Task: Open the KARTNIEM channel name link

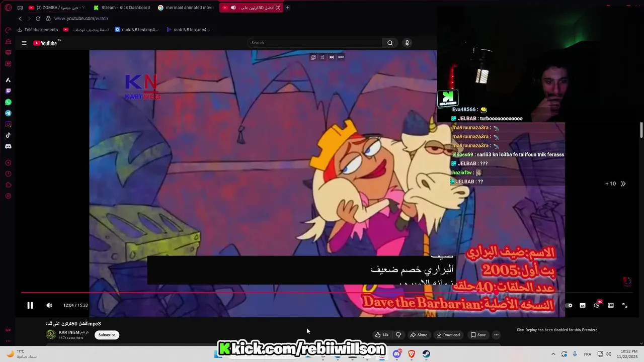Action: [73, 332]
